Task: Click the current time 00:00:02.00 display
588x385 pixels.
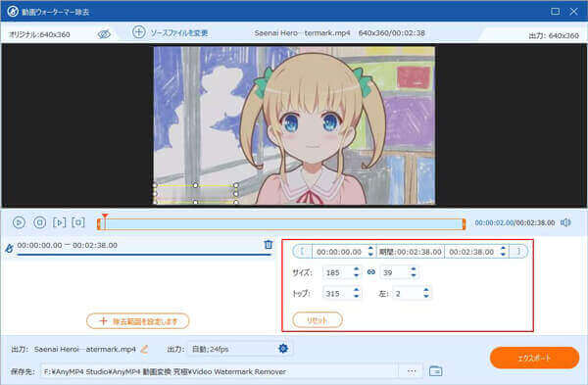Action: click(494, 223)
